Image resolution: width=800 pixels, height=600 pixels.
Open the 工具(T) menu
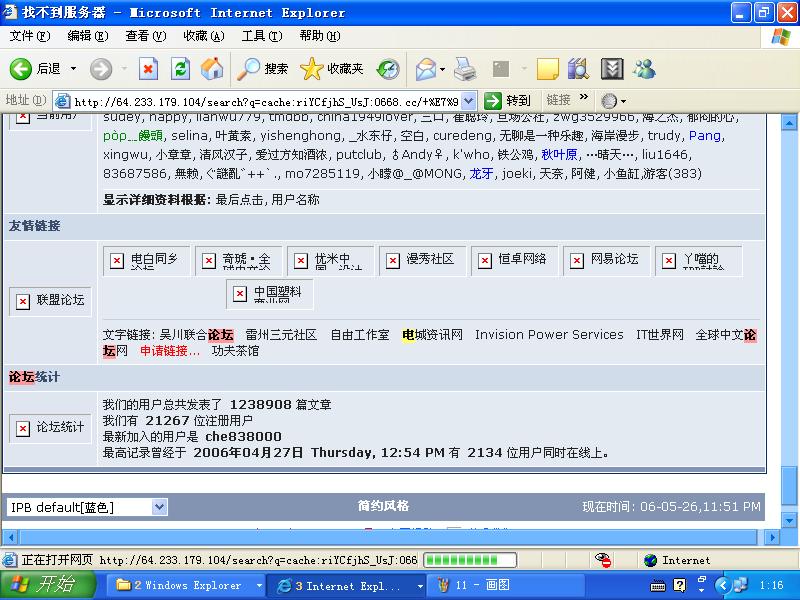point(260,36)
